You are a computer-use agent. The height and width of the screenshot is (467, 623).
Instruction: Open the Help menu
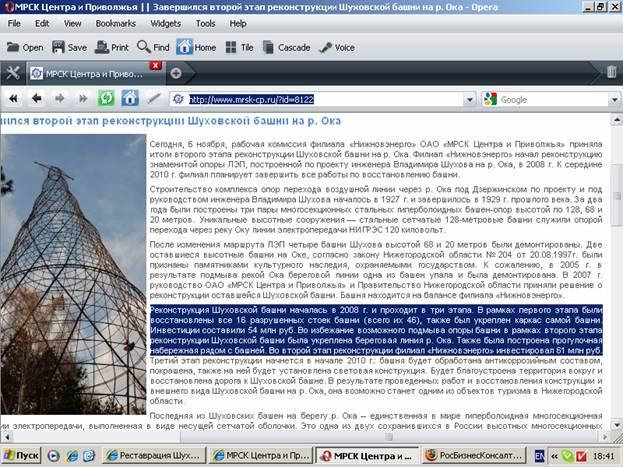[x=238, y=23]
